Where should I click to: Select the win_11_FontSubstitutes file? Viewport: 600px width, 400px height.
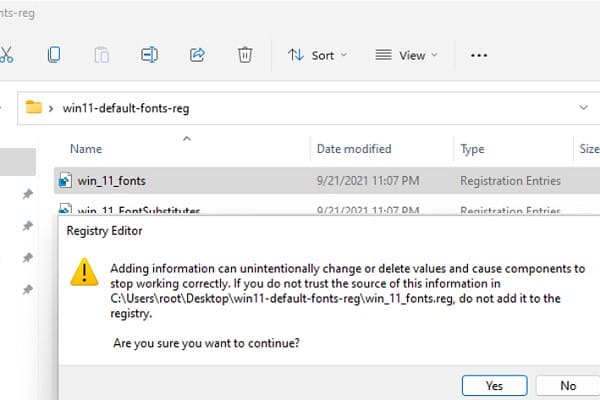139,210
